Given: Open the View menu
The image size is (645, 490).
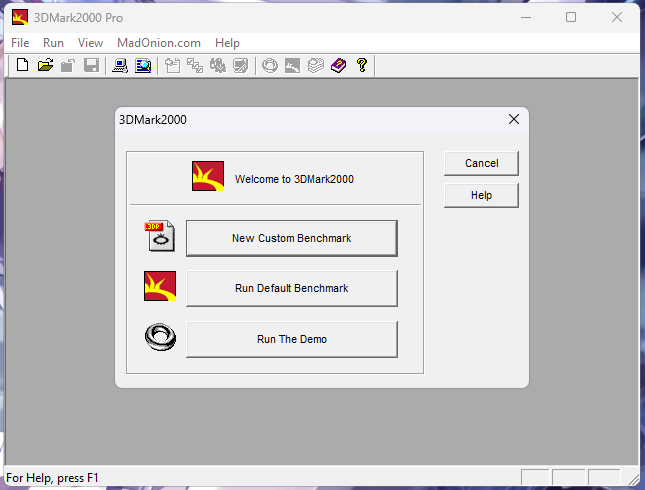Looking at the screenshot, I should 90,43.
